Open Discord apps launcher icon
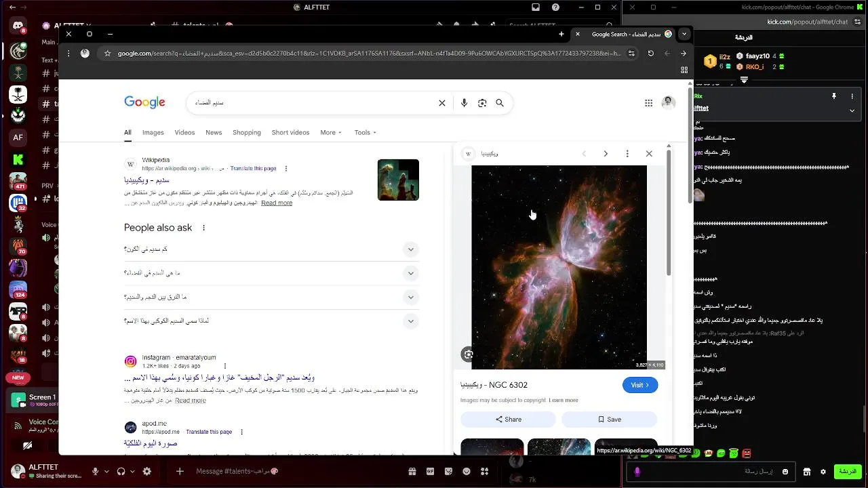 click(x=485, y=471)
